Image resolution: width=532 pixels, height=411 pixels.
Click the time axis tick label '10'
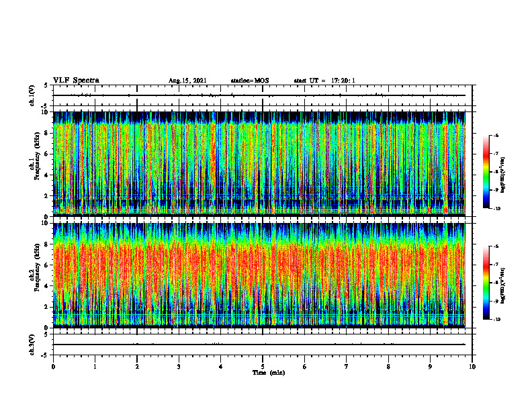pyautogui.click(x=472, y=367)
